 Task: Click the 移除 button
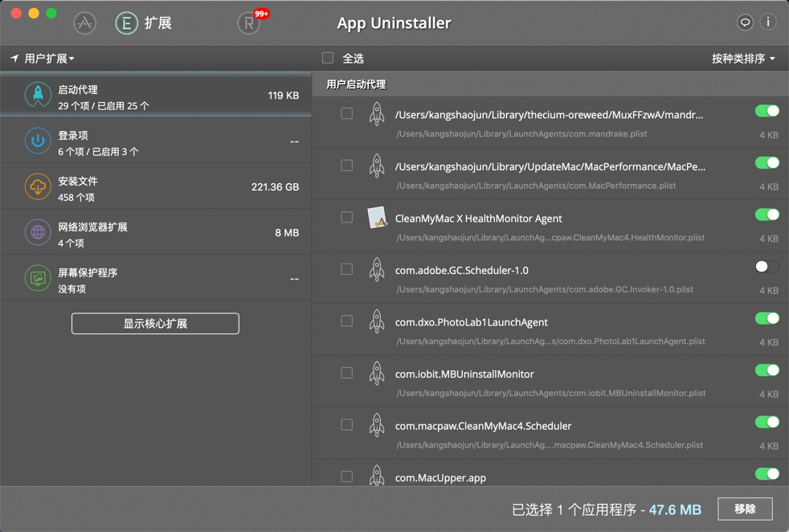pos(745,509)
